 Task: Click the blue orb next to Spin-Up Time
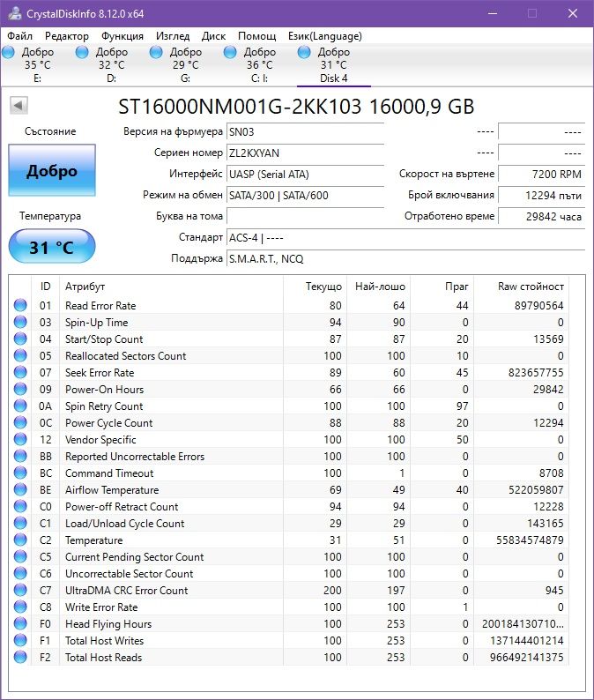click(20, 322)
